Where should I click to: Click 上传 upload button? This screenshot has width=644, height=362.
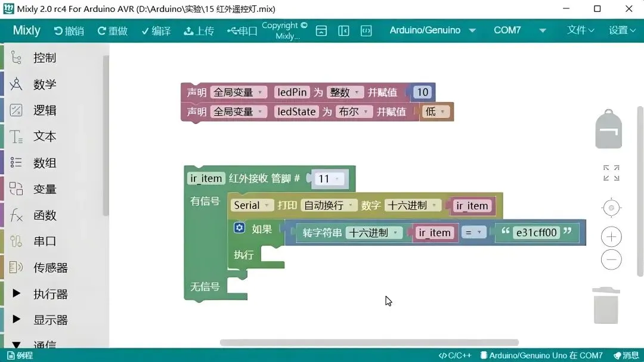point(199,31)
